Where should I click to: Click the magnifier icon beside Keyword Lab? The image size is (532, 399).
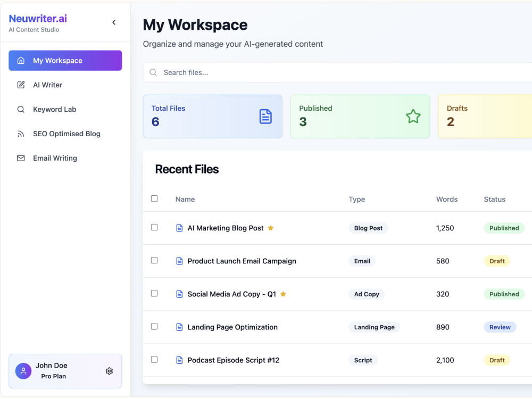point(21,109)
